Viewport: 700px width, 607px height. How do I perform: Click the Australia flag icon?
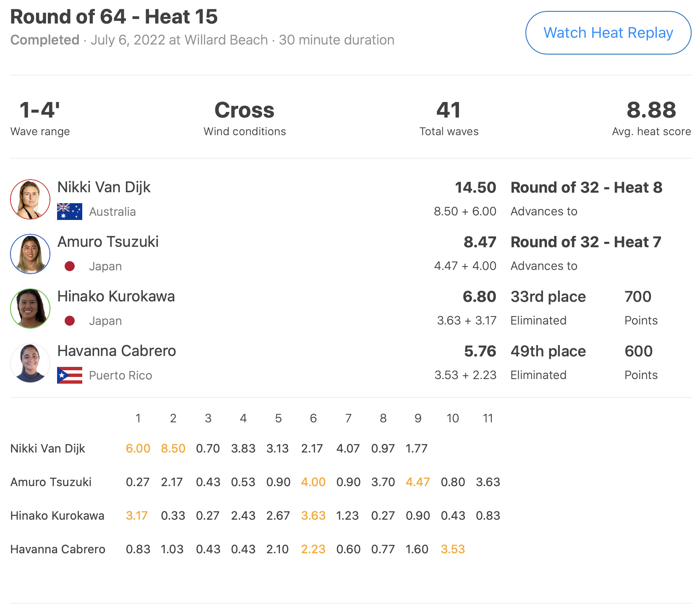[x=70, y=212]
